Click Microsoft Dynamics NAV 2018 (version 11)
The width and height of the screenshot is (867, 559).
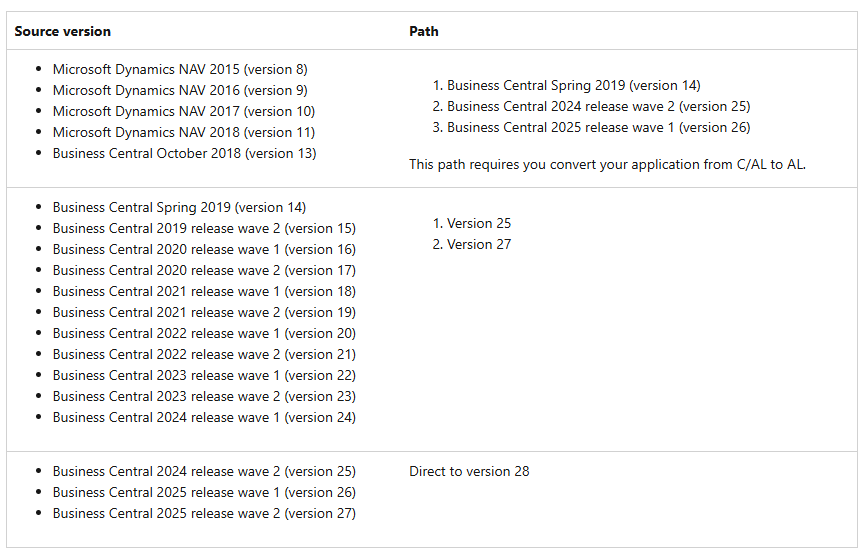[184, 132]
